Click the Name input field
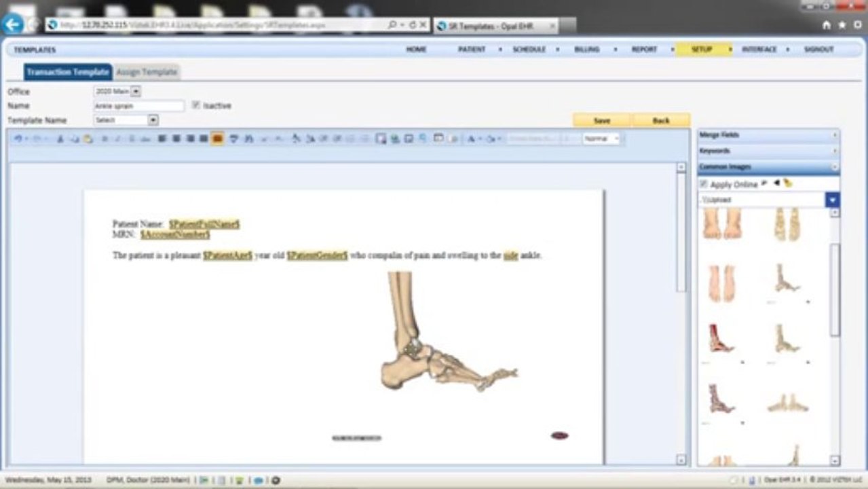Screen dimensions: 868x489 (x=138, y=106)
